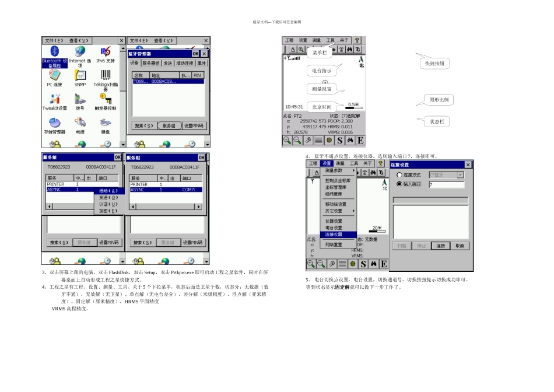
Task: Click the S button in the PT2 survey window bottom toolbar
Action: (339, 141)
